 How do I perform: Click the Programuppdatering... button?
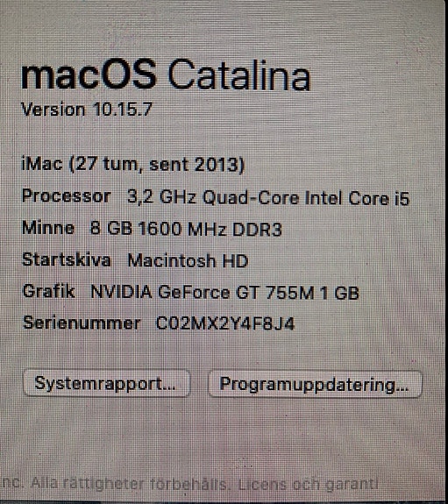pos(315,384)
